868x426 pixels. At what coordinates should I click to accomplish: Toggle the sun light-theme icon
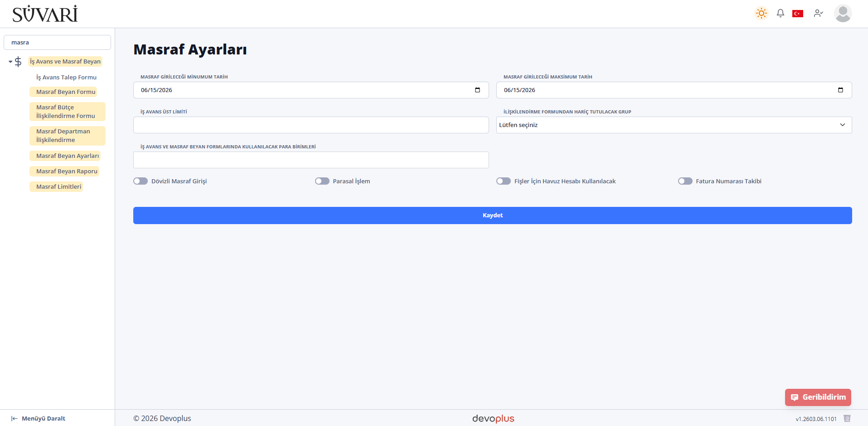point(761,13)
